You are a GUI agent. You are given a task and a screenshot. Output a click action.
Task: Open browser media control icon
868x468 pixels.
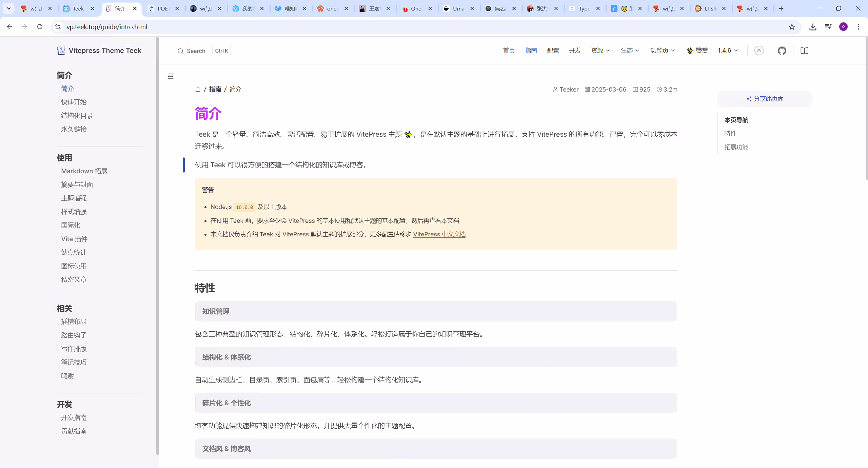point(828,27)
